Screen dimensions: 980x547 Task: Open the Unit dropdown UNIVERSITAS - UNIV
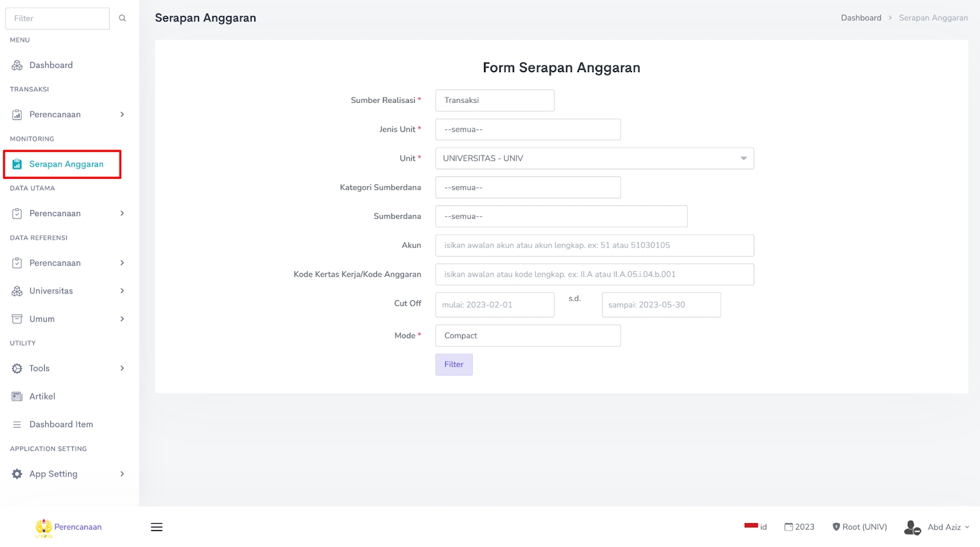594,159
